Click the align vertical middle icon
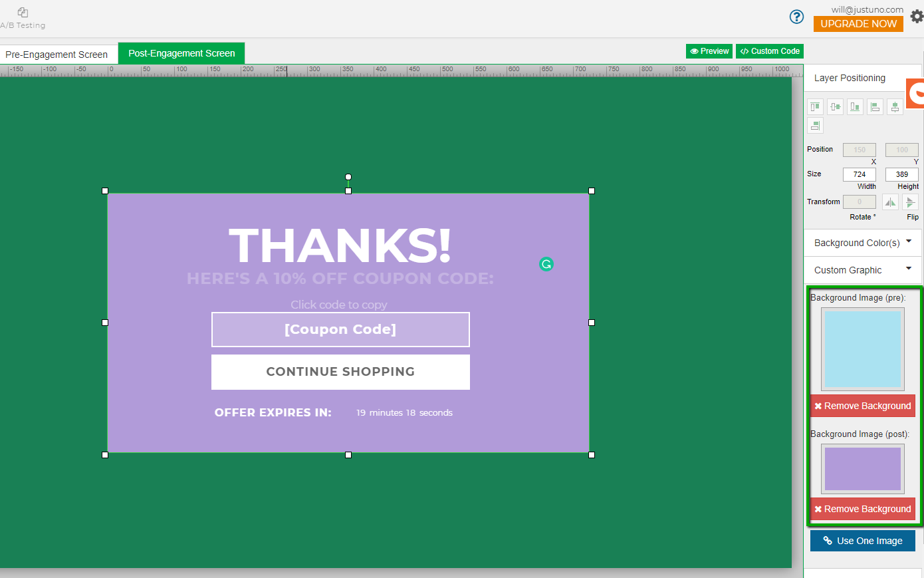This screenshot has width=924, height=578. coord(835,106)
